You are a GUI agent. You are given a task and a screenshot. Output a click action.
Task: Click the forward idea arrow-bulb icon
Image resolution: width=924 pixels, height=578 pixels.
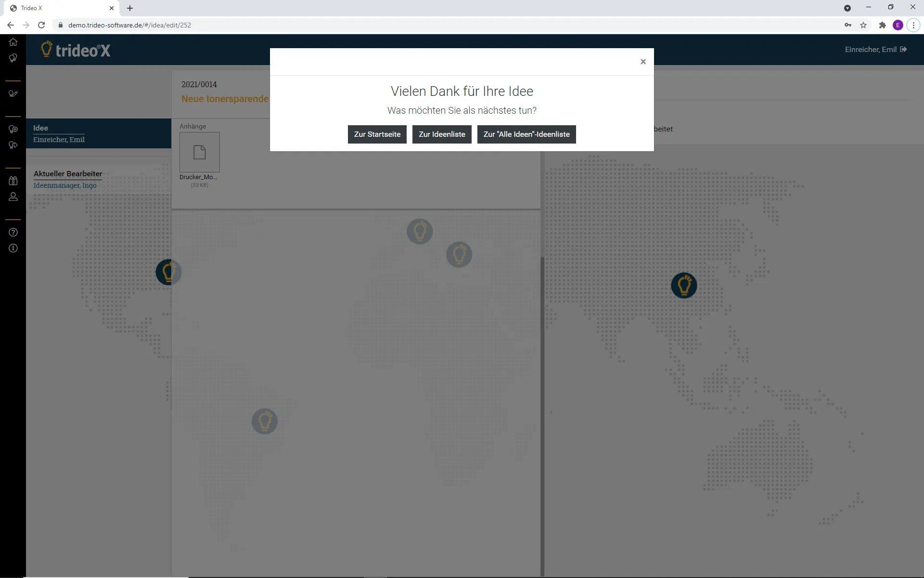(x=13, y=145)
